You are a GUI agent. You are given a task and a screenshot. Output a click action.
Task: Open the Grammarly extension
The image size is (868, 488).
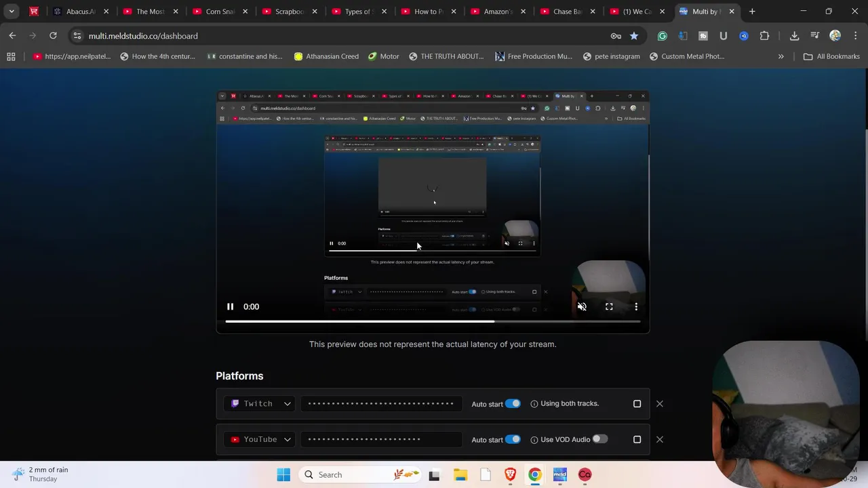click(663, 36)
